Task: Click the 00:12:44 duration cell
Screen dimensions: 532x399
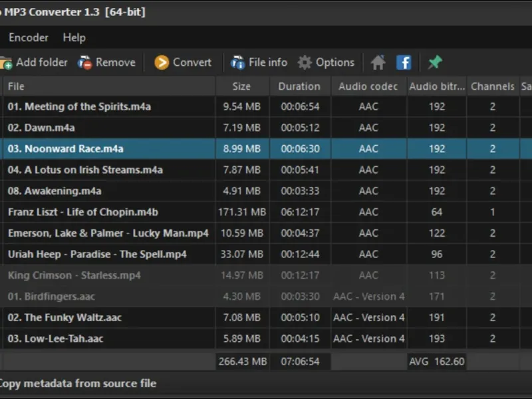Action: [300, 254]
